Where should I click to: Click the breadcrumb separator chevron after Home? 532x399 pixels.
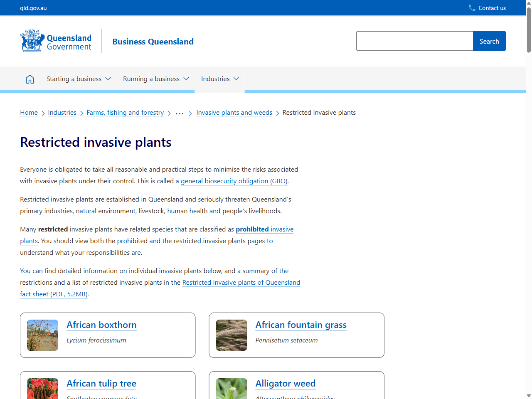point(43,113)
